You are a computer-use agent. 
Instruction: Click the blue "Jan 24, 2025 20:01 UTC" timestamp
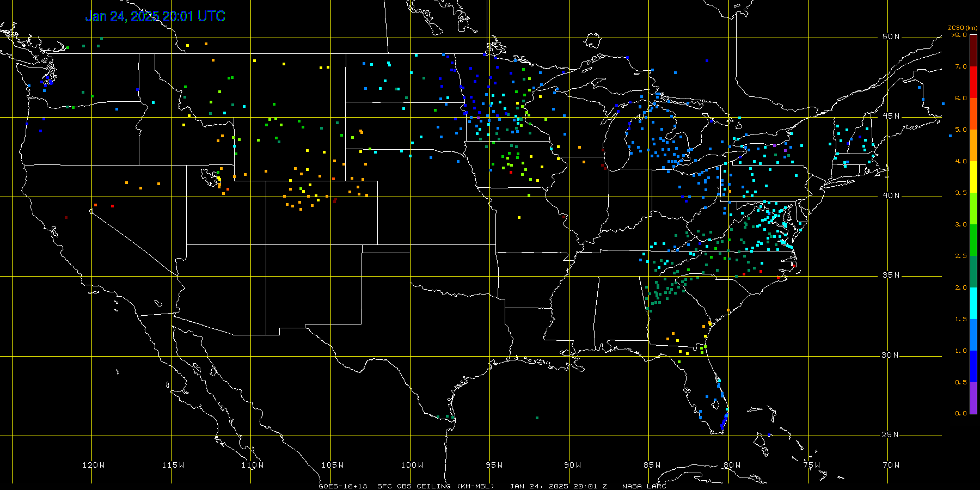coord(155,16)
